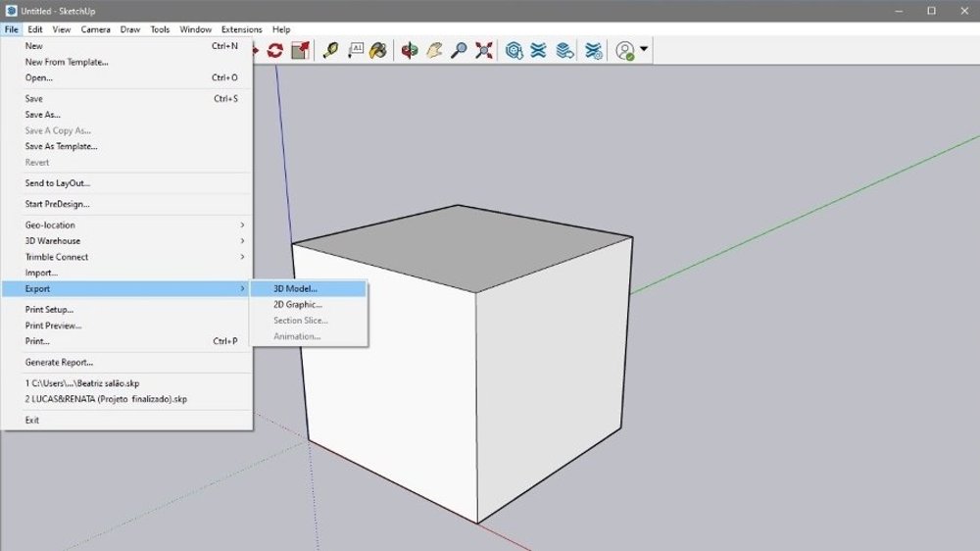Select the Pan hand tool
The height and width of the screenshot is (551, 980).
pyautogui.click(x=434, y=51)
